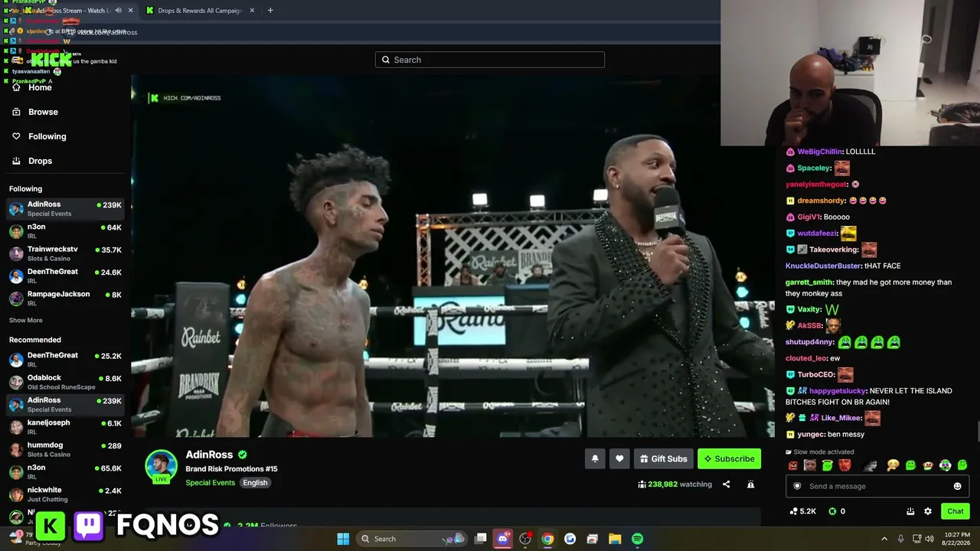Open DeenTheGreat in the Following list
This screenshot has width=980, height=551.
65,275
